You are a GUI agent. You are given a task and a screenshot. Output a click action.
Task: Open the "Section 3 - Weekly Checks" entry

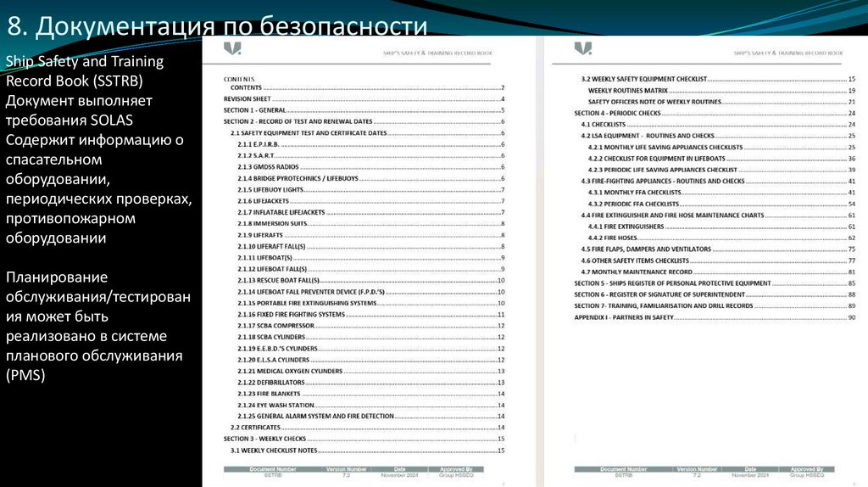(364, 439)
